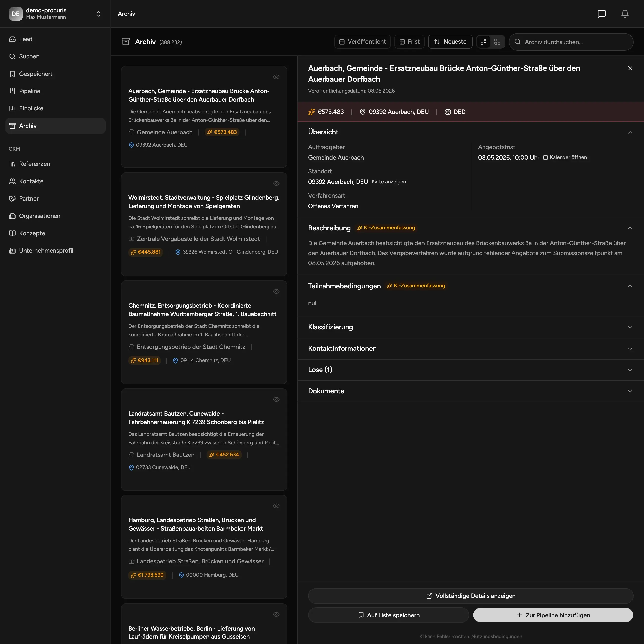Open Organisationen in the CRM section
The image size is (644, 644).
pos(55,216)
